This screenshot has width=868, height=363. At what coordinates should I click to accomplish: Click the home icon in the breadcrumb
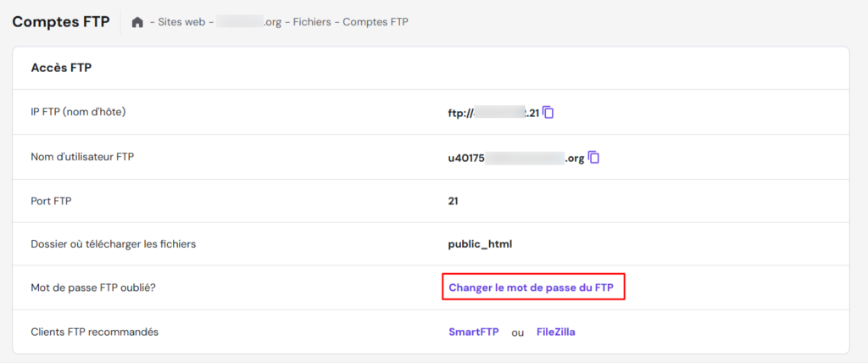[x=137, y=22]
